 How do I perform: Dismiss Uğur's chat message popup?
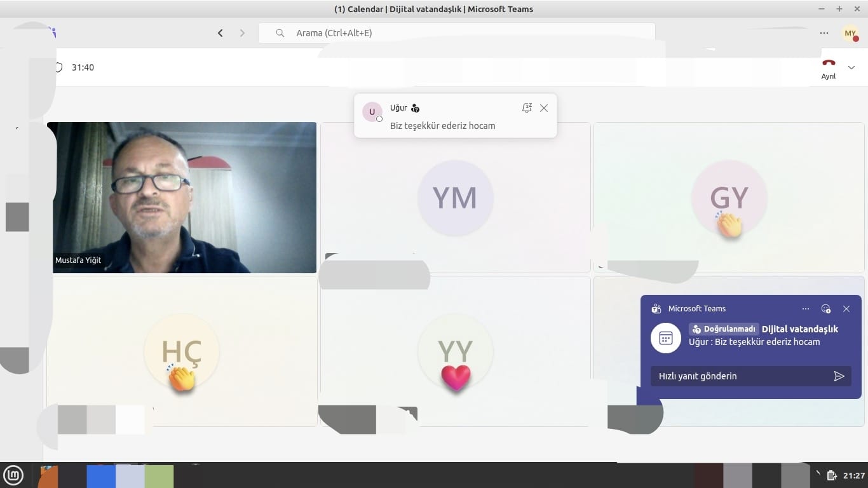point(544,108)
